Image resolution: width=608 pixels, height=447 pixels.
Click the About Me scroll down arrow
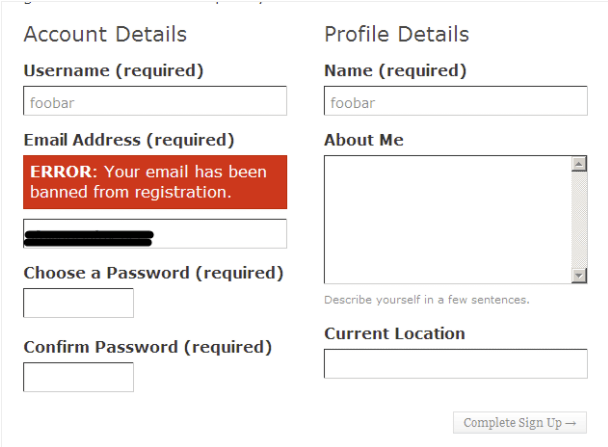click(579, 275)
